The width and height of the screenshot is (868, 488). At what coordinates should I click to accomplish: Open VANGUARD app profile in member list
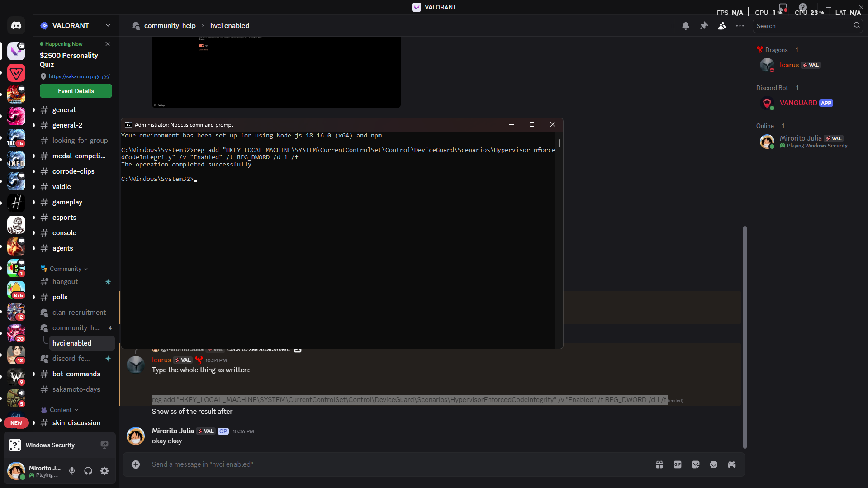807,104
